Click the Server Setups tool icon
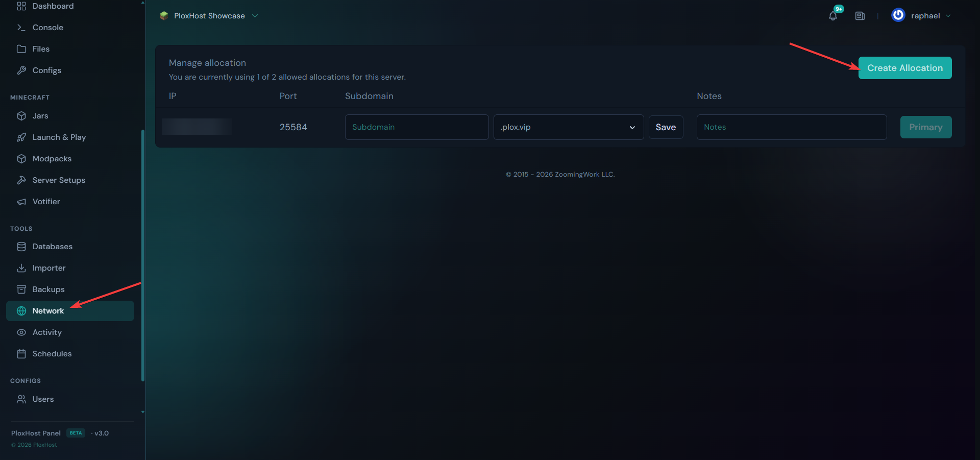This screenshot has height=460, width=980. [21, 180]
